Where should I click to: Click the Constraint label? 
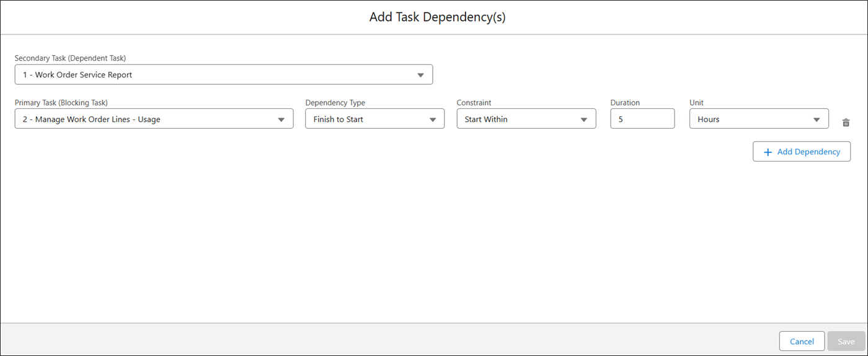click(474, 103)
